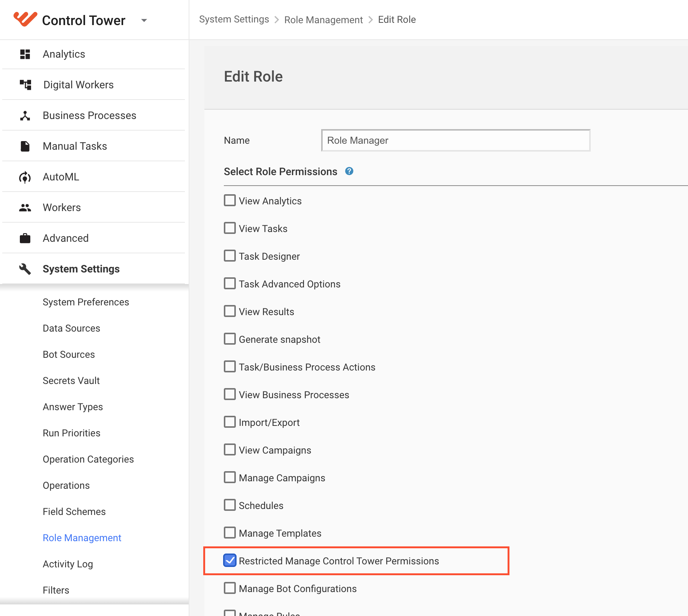Open Analytics in sidebar
The image size is (688, 616).
[x=64, y=54]
